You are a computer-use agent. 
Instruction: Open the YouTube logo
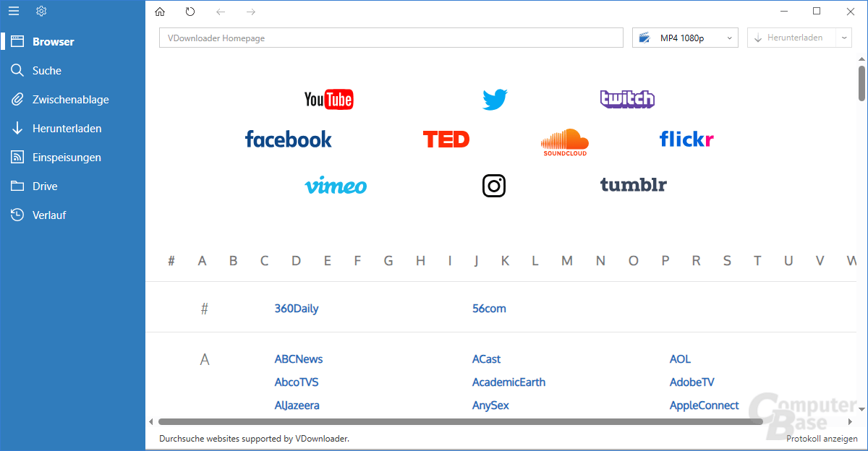(x=329, y=99)
